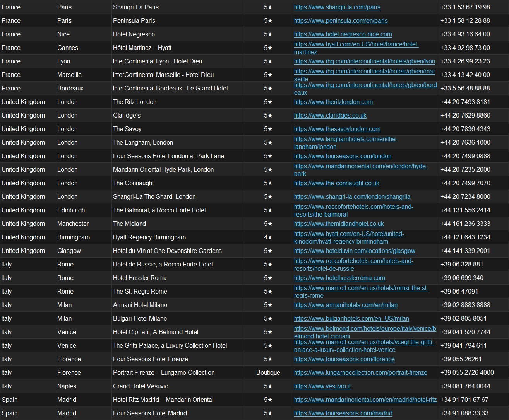Open the InterContinental Marseille ihg.com link

(364, 75)
